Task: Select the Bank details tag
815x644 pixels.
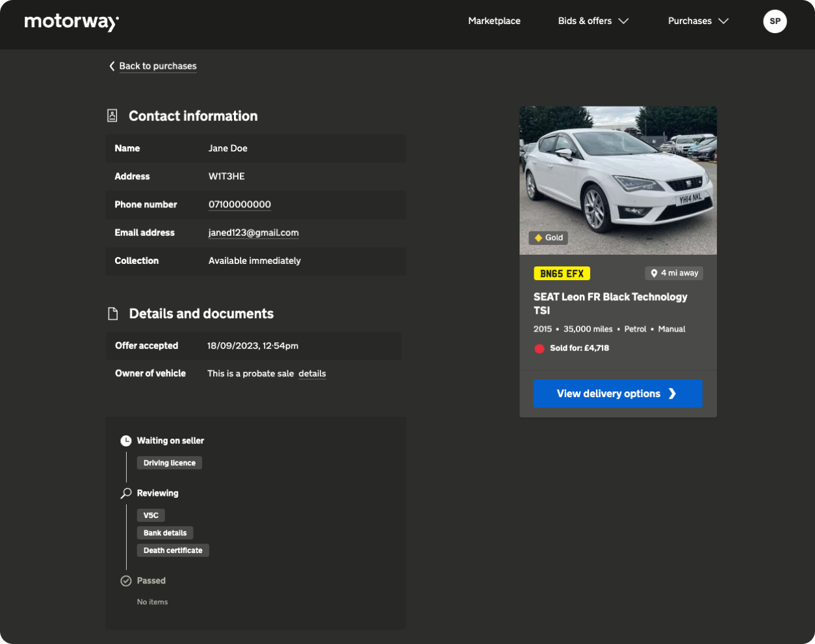Action: [165, 533]
